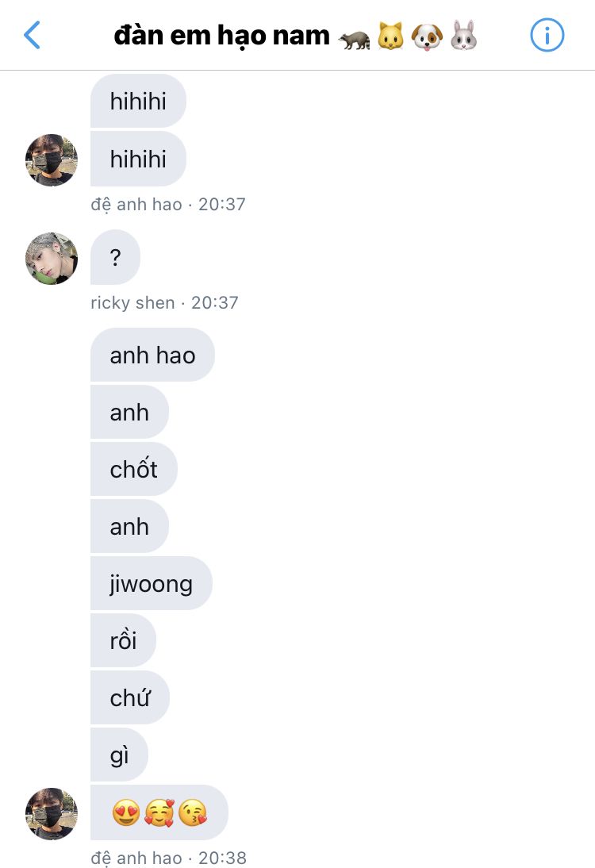Screen dimensions: 595x868
Task: Open đệ anh hao's avatar beside emoji message
Action: click(x=52, y=814)
